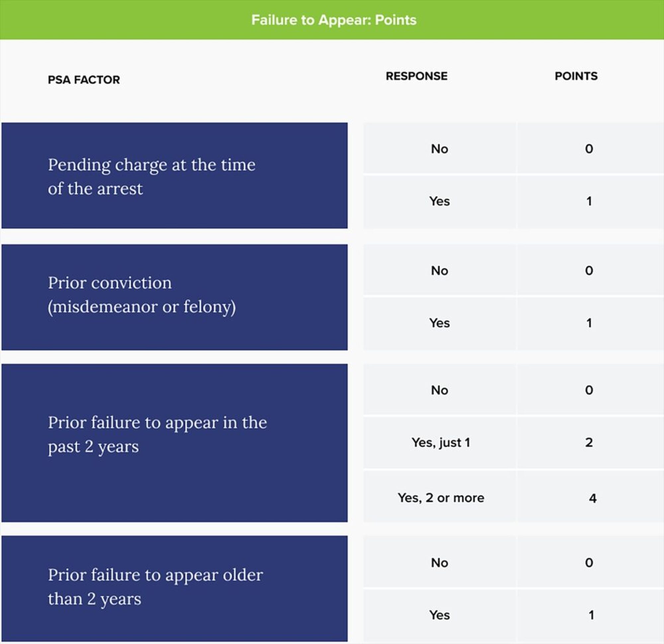
Task: Select 'Pending charge at the time of the arrest' factor
Action: click(175, 176)
